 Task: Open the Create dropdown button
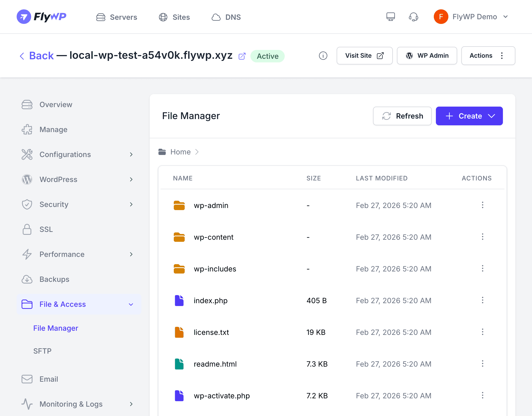[469, 116]
